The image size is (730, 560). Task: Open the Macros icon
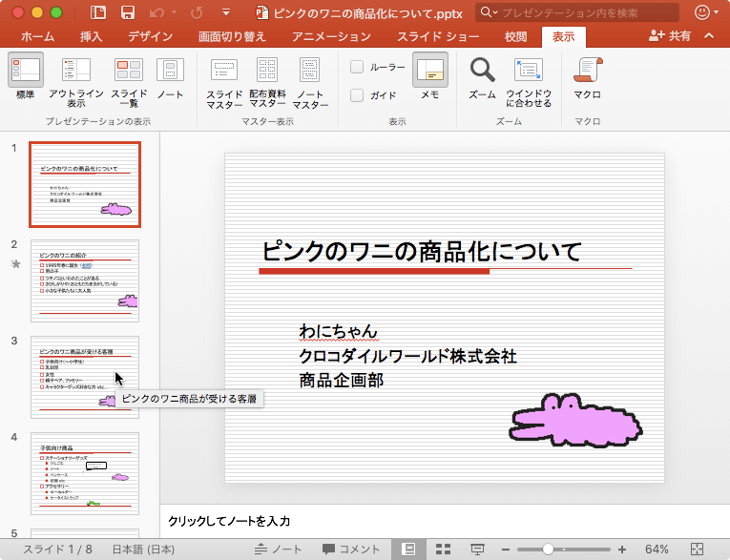click(587, 71)
